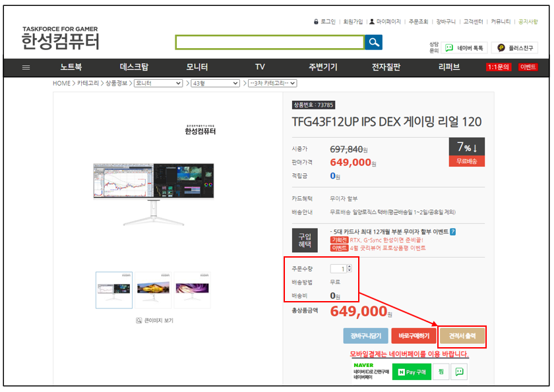Image resolution: width=554 pixels, height=392 pixels.
Task: Select the second product thumbnail image
Action: coord(153,289)
